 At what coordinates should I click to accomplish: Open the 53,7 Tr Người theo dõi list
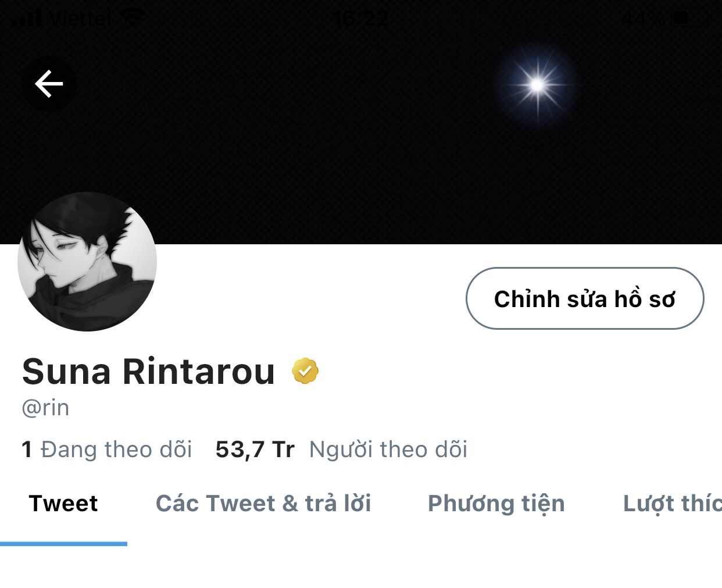pyautogui.click(x=341, y=450)
